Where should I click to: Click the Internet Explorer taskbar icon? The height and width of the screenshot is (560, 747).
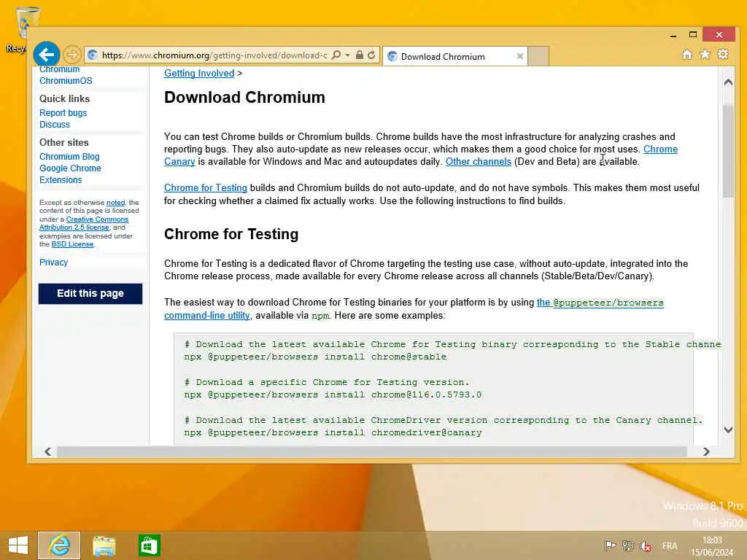pos(59,545)
